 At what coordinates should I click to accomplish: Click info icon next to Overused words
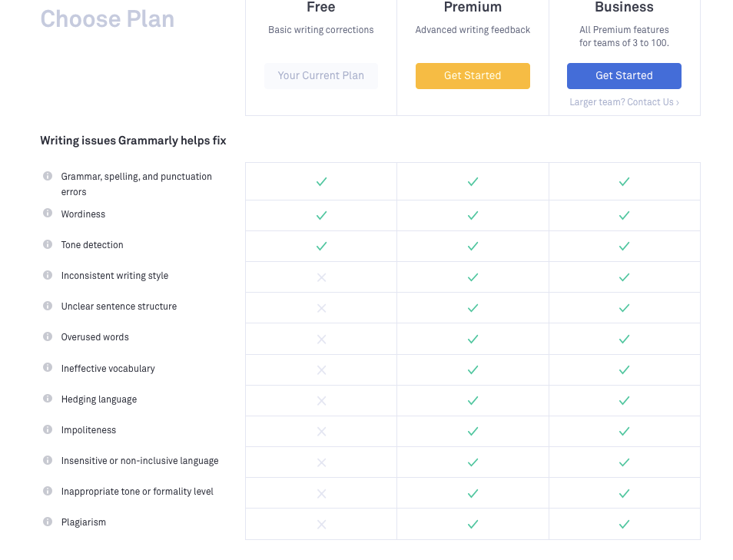coord(48,336)
